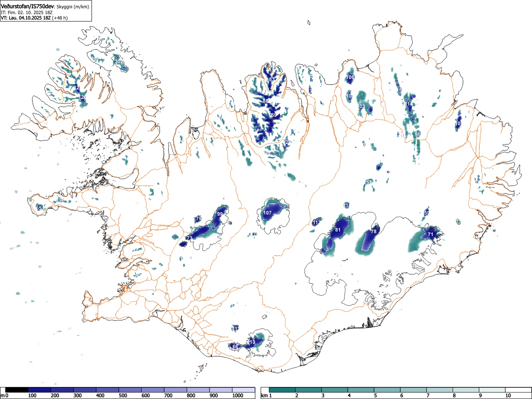Pick the 7–8 km legend swatch
Image resolution: width=532 pixels, height=399 pixels.
[439, 390]
